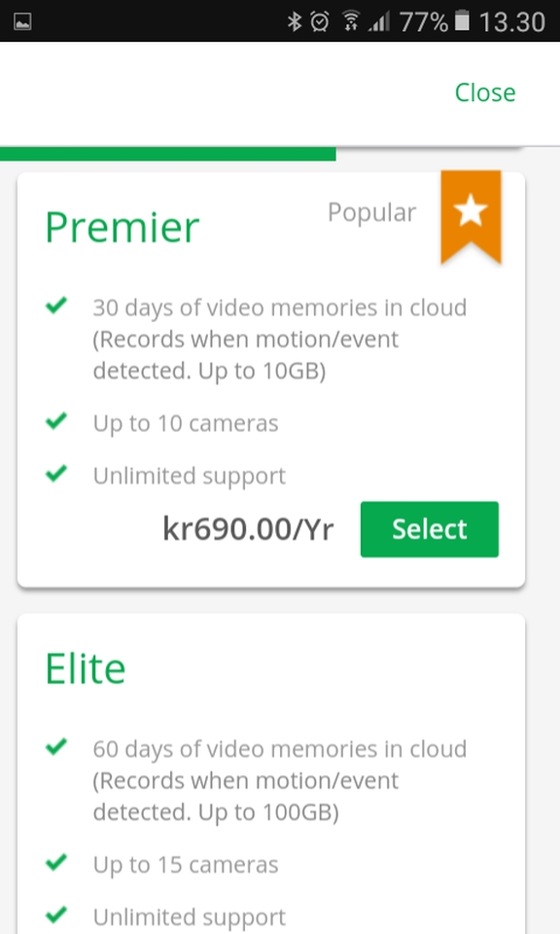560x934 pixels.
Task: Tap checkmark beside Premier Unlimited support
Action: click(x=56, y=474)
